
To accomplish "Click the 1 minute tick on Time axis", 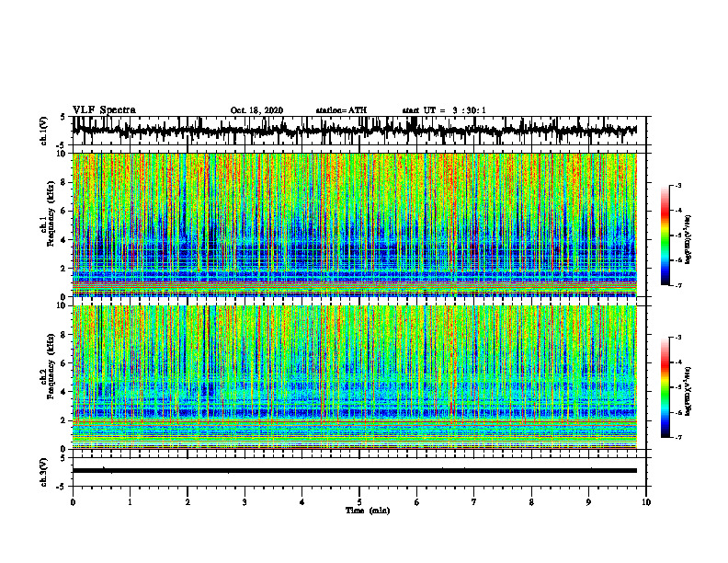I will [x=130, y=502].
